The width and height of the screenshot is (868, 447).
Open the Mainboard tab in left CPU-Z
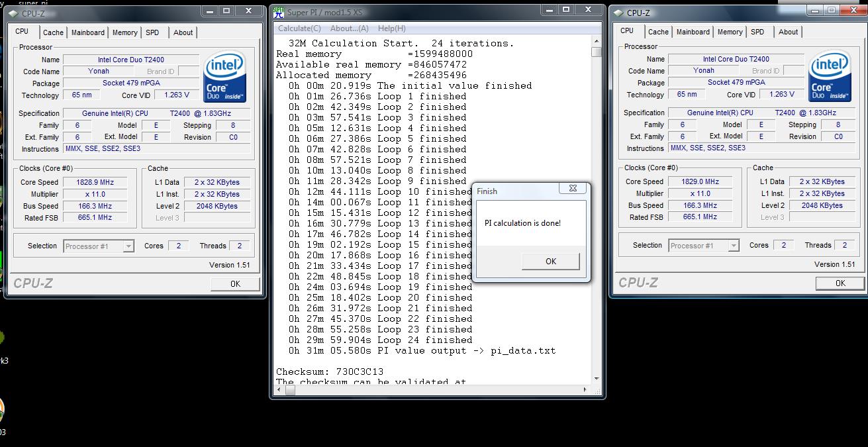tap(88, 32)
